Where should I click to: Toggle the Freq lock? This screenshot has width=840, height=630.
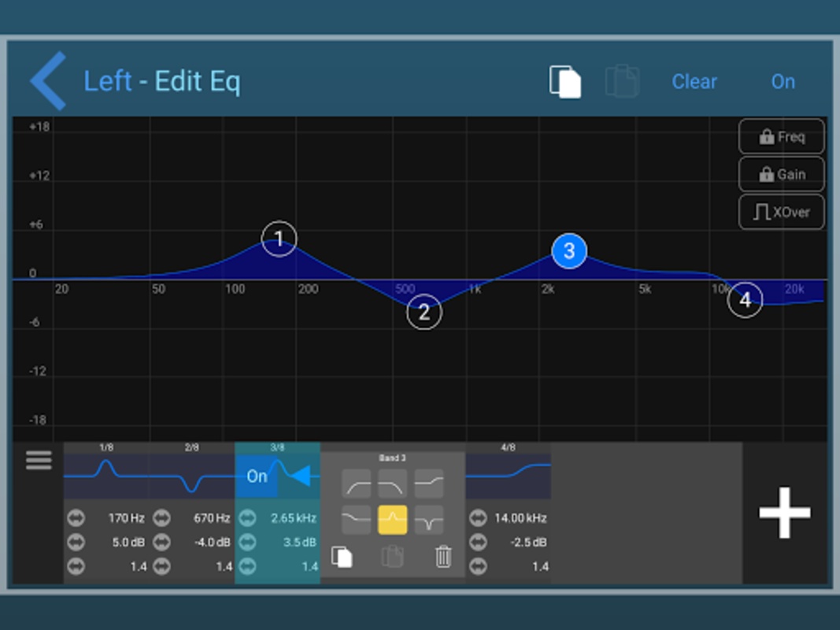click(781, 137)
